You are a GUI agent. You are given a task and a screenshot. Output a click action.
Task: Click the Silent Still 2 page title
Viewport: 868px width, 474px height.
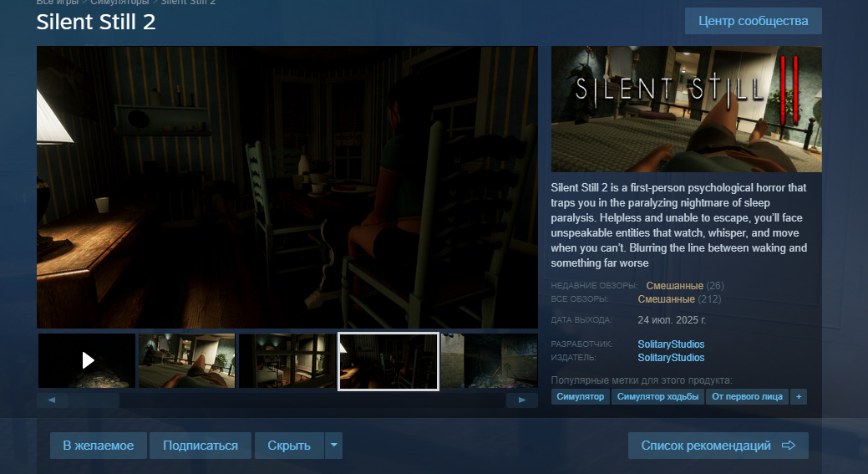click(96, 22)
